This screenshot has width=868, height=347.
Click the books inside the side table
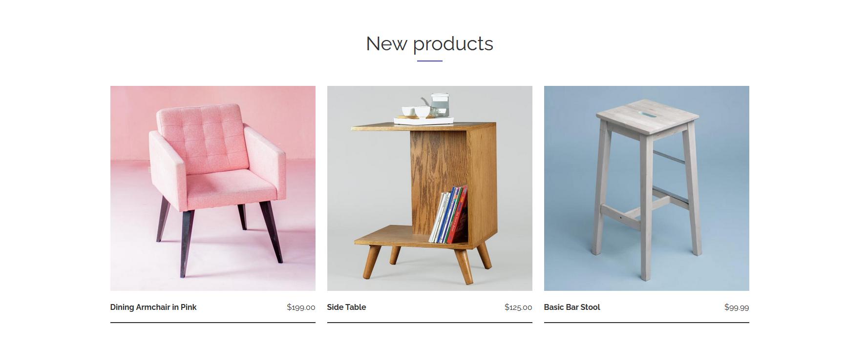click(448, 215)
